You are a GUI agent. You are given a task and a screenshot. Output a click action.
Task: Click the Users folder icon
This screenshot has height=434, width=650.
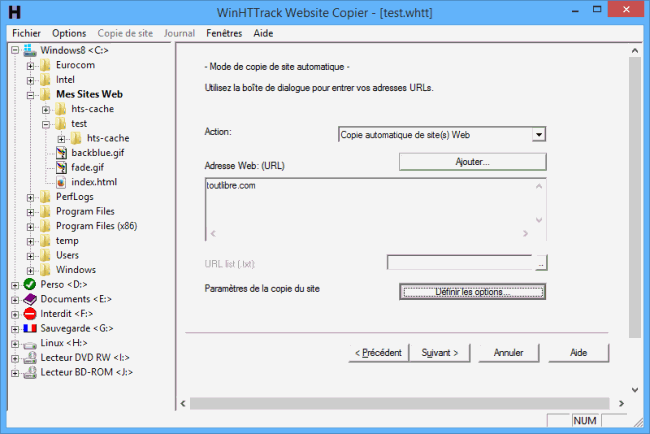tap(45, 255)
